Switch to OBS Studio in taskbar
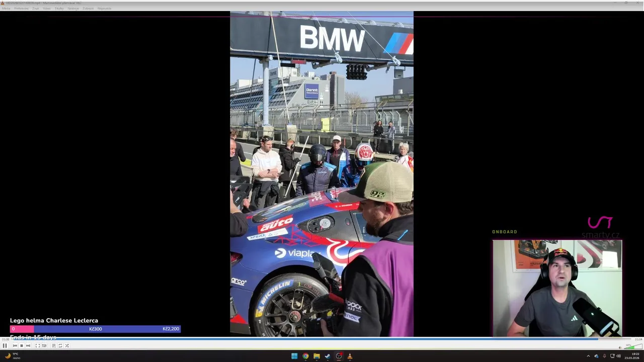 339,356
